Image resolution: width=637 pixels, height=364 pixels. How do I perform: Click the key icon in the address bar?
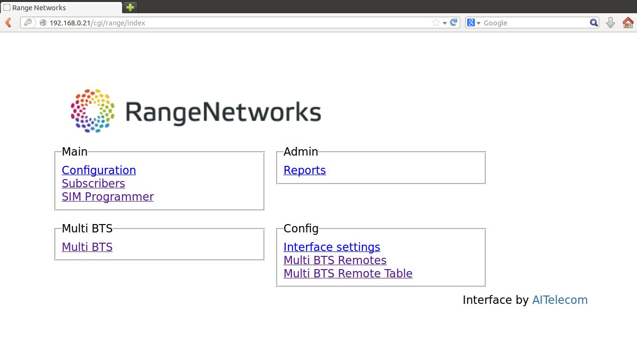click(x=28, y=23)
